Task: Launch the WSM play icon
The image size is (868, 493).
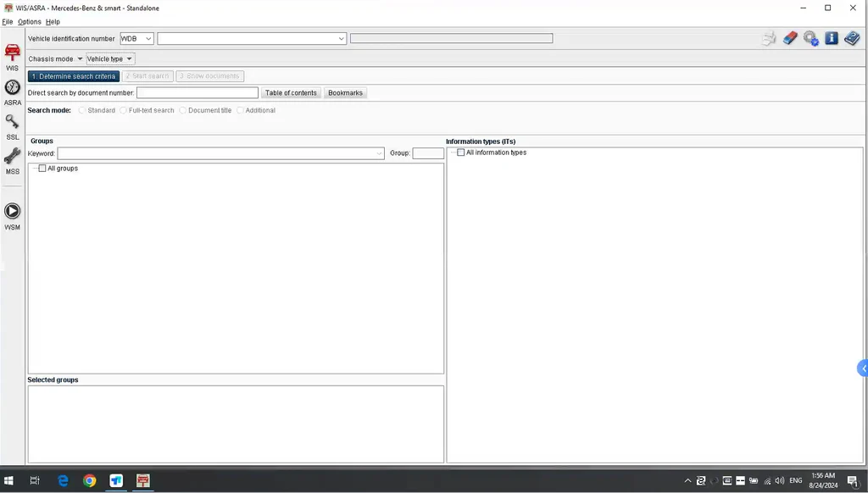Action: click(12, 214)
